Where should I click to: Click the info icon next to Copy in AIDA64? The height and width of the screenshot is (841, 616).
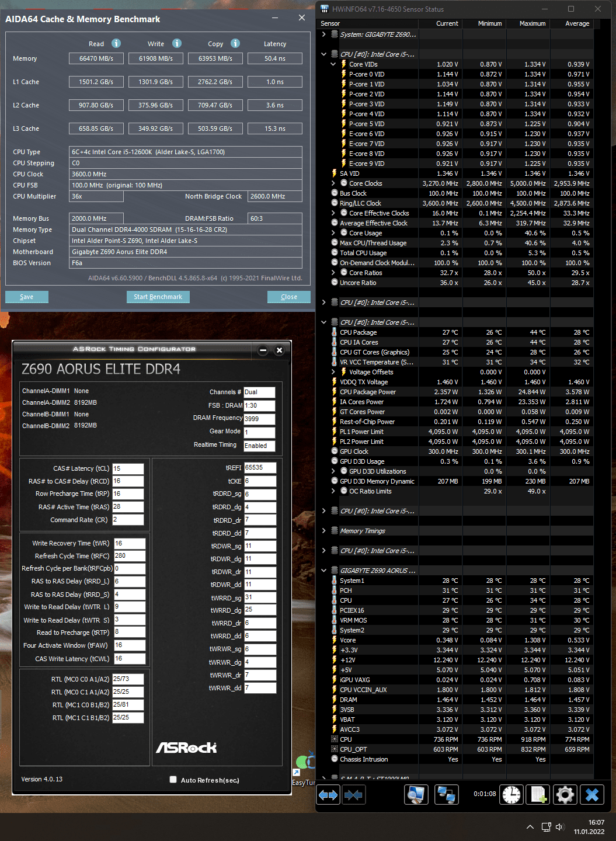coord(235,43)
